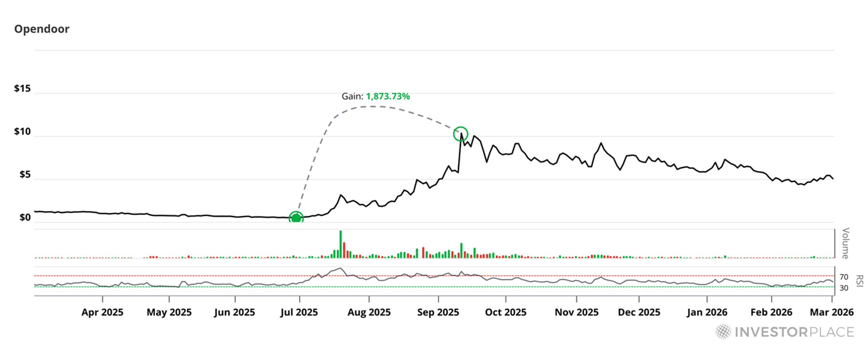Click the Aug 2025 date label
The height and width of the screenshot is (347, 868).
point(369,312)
